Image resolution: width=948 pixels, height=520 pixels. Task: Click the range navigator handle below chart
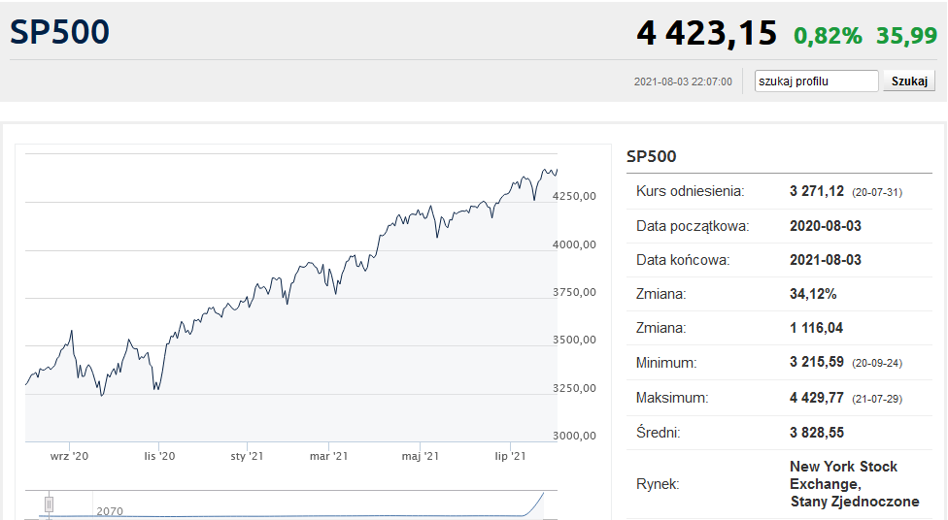click(x=49, y=504)
